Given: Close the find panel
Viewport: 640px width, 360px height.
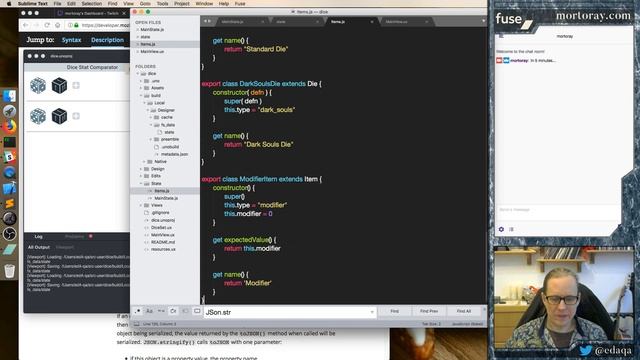Looking at the screenshot, I should pos(484,309).
